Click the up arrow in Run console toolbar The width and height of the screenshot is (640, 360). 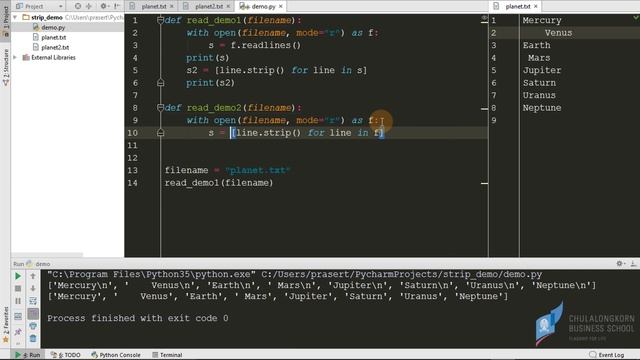tap(33, 276)
